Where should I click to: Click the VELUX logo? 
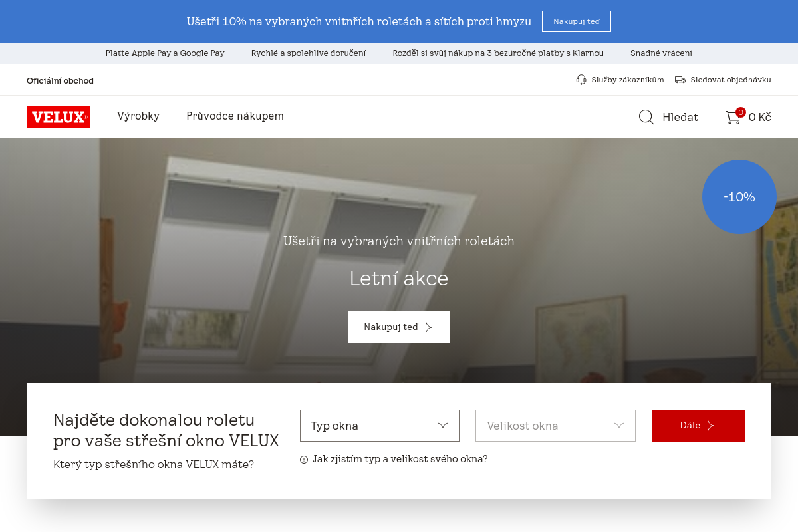click(x=59, y=117)
